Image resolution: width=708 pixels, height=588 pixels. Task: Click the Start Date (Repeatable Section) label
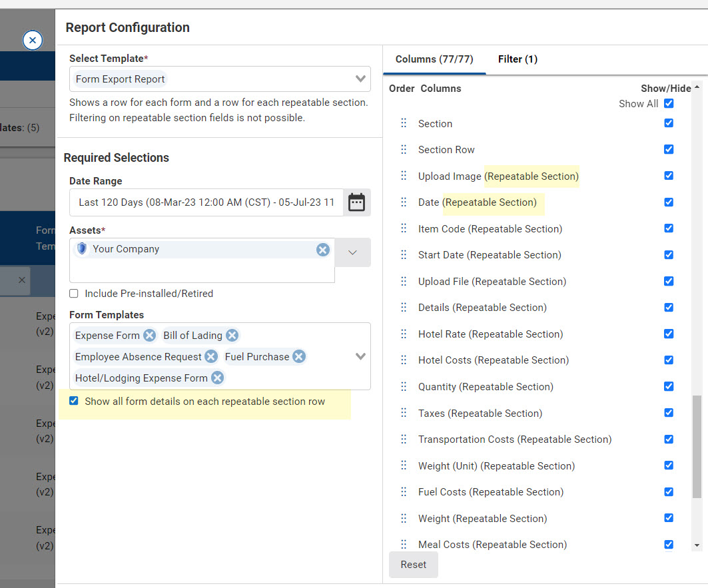point(490,254)
